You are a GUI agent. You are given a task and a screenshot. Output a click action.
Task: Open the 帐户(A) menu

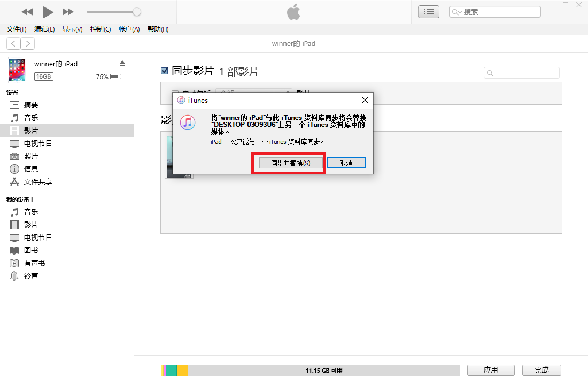point(129,29)
